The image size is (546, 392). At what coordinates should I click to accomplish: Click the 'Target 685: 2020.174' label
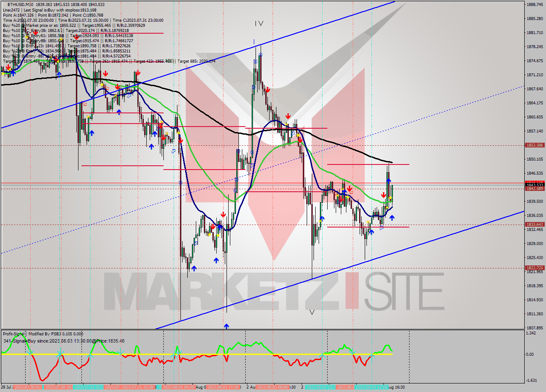tap(197, 61)
